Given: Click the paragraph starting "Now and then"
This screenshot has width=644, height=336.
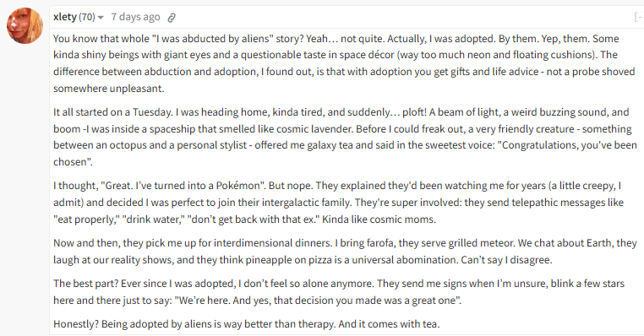Looking at the screenshot, I should point(345,252).
